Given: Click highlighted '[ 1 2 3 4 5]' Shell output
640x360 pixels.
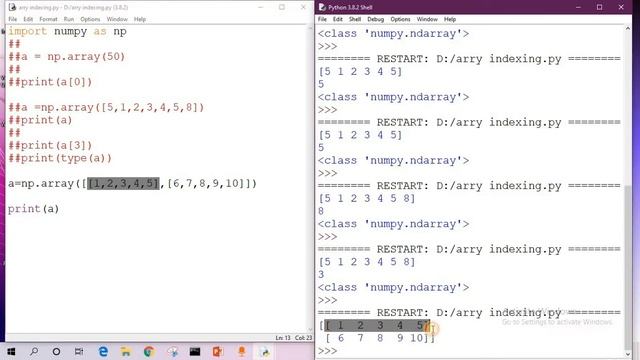Looking at the screenshot, I should pos(377,325).
